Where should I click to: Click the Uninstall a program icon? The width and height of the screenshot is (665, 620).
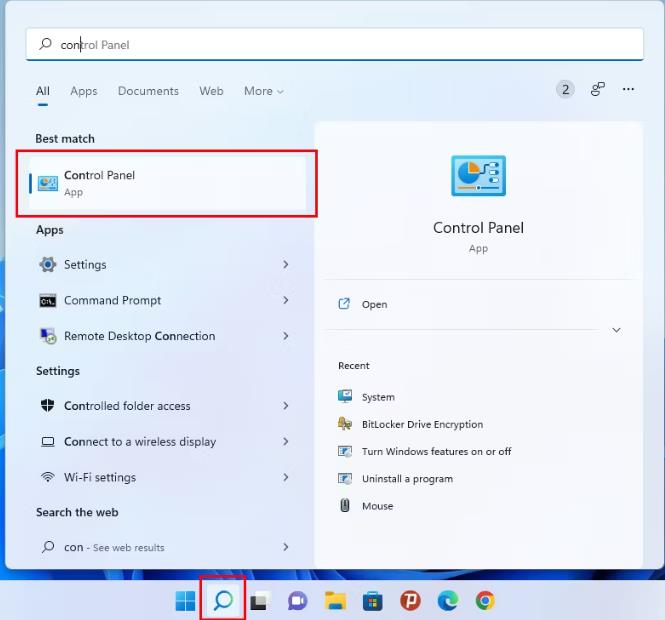pyautogui.click(x=345, y=478)
